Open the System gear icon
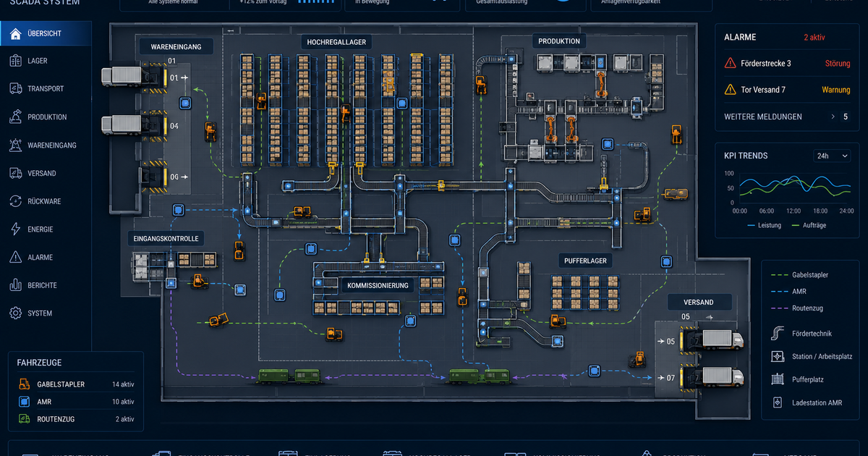The width and height of the screenshot is (868, 456). pyautogui.click(x=15, y=313)
